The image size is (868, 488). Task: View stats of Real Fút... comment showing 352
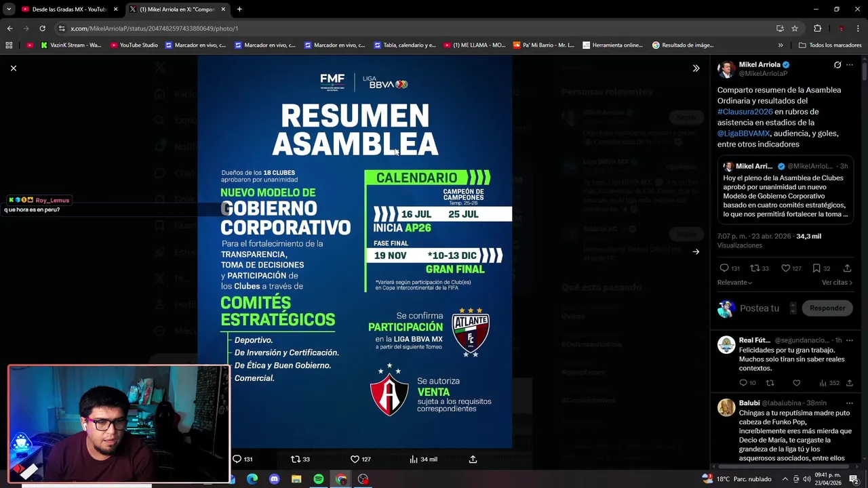pyautogui.click(x=823, y=383)
